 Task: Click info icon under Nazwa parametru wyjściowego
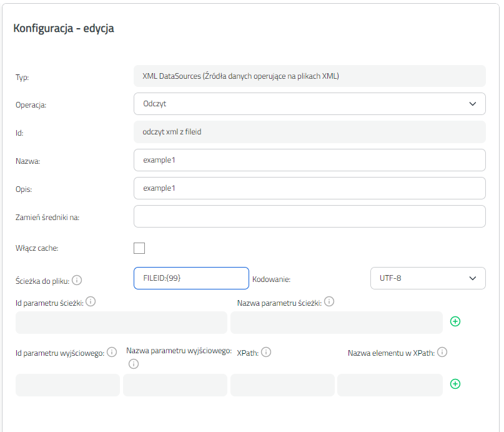point(134,364)
